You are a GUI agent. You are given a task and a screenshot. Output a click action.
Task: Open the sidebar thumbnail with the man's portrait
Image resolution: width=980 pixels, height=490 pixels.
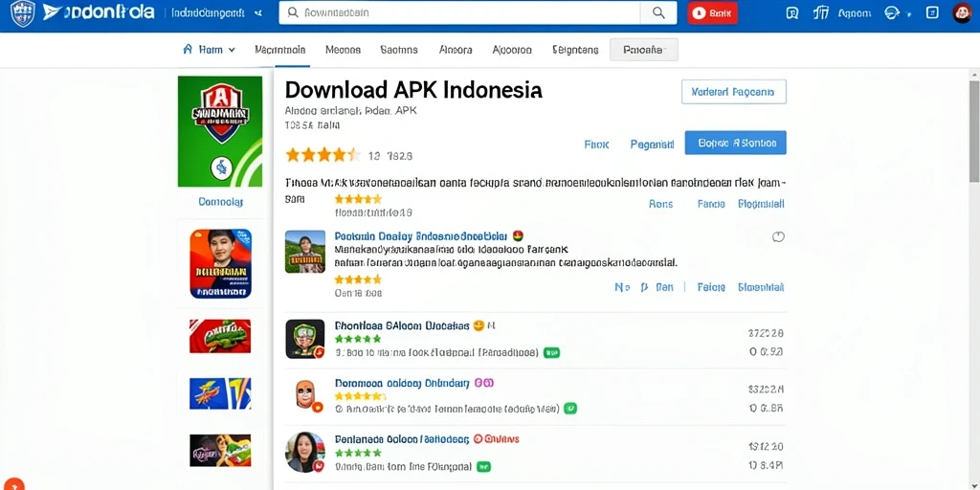(x=221, y=263)
